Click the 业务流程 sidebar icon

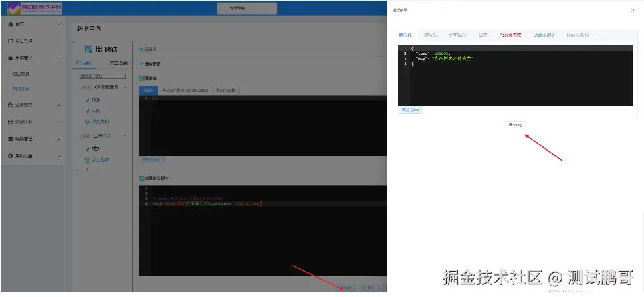click(x=10, y=105)
